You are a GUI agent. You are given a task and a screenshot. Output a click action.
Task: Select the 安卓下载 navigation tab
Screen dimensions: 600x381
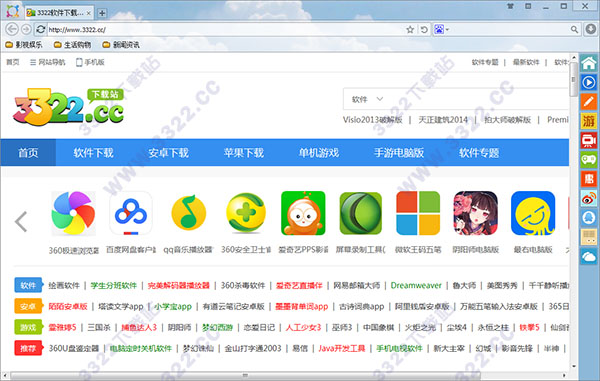[x=168, y=153]
